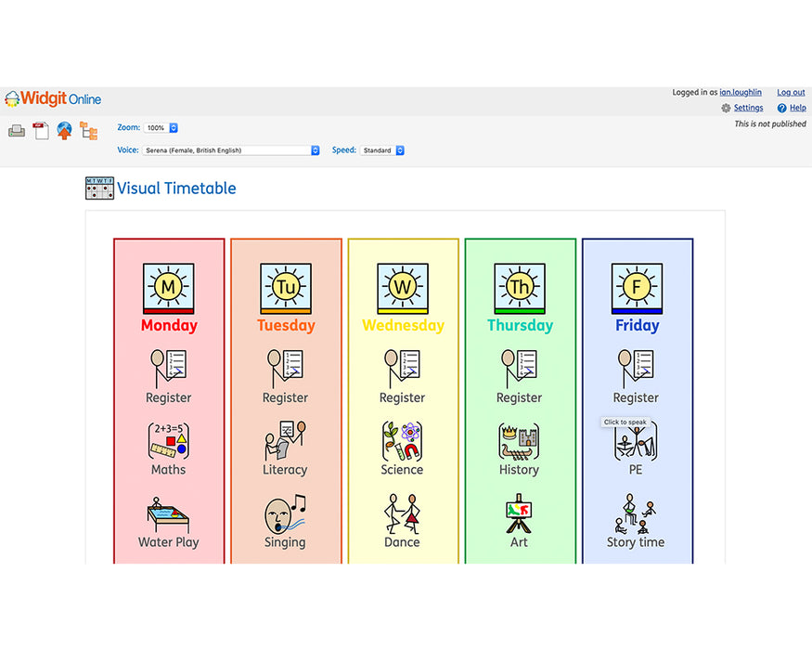This screenshot has height=650, width=812.
Task: Open the Speed Standard dropdown
Action: tap(382, 150)
